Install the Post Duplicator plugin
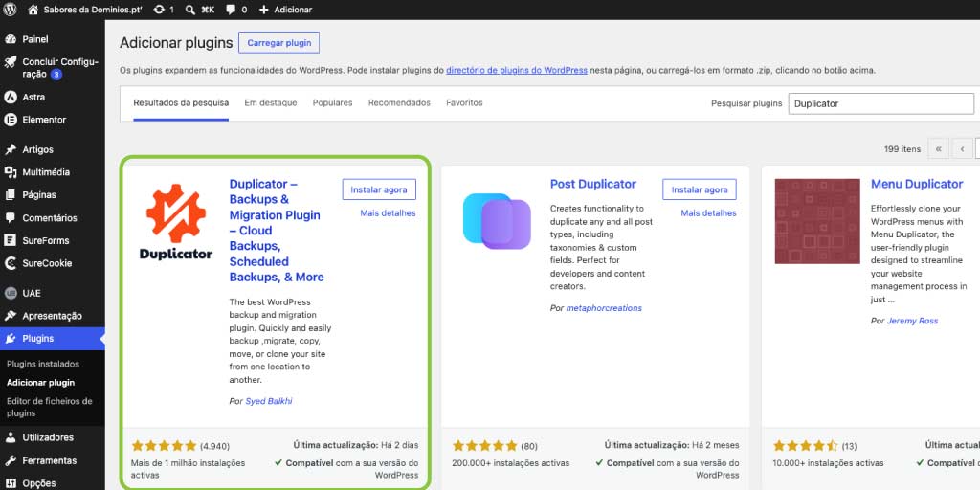This screenshot has width=980, height=490. click(700, 189)
